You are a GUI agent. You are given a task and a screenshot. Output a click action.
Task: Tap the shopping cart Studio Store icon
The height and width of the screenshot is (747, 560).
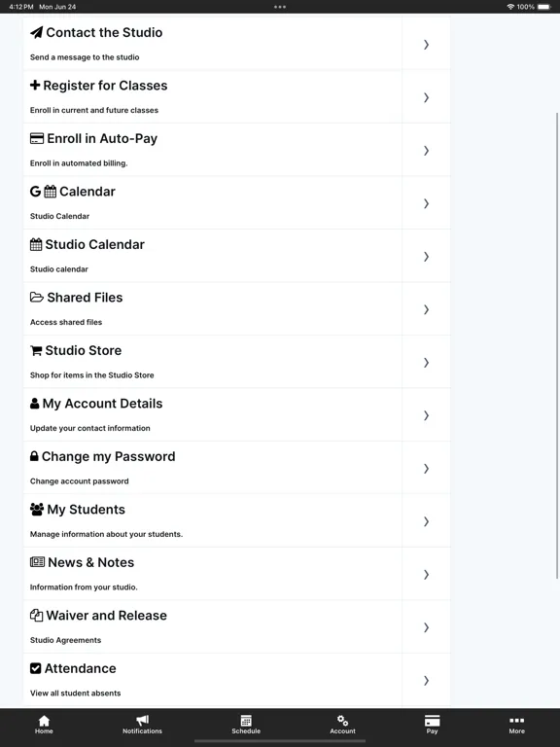(x=36, y=350)
